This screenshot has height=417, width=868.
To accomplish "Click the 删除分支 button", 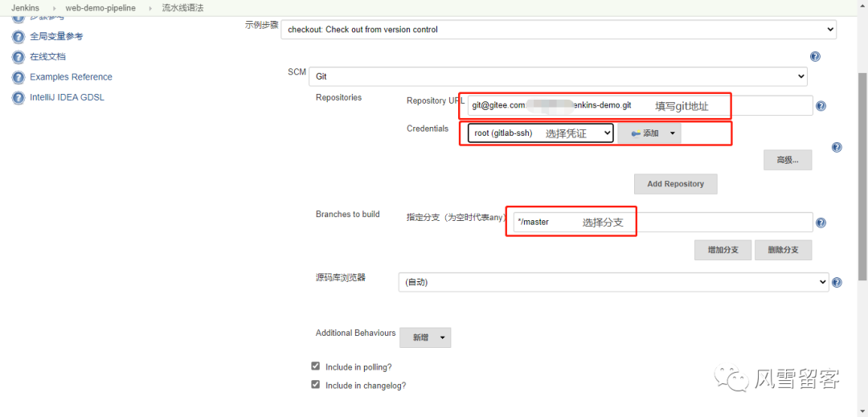I will pyautogui.click(x=783, y=250).
